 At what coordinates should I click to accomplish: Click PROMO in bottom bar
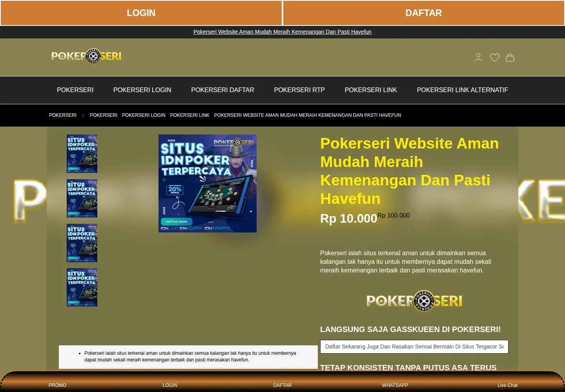57,385
